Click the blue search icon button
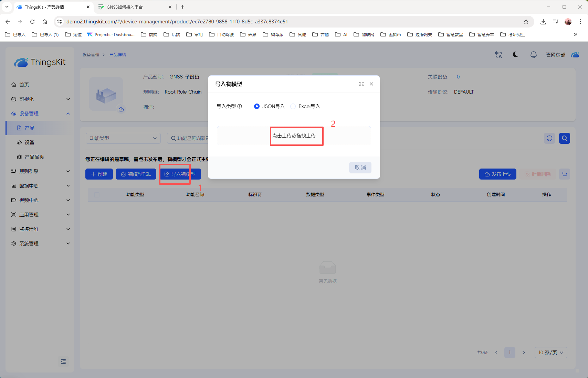588x378 pixels. (x=564, y=138)
